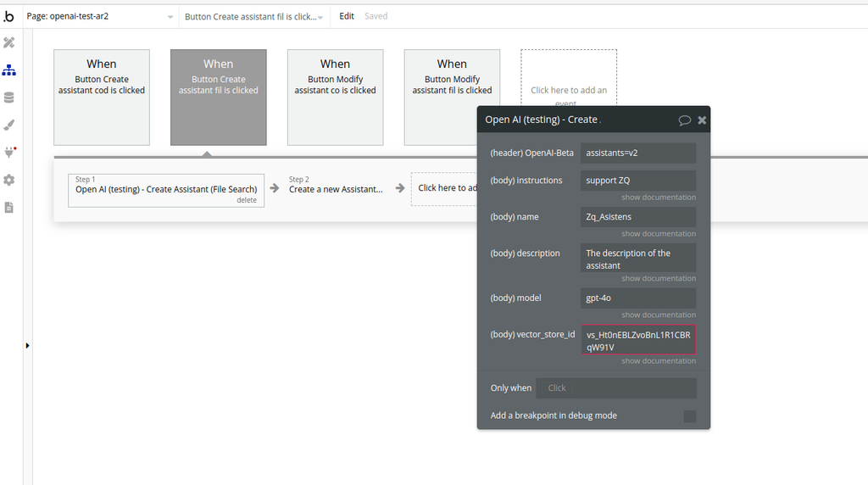Open the Design tab icon in sidebar
Screen dimensions: 868x485
pyautogui.click(x=9, y=42)
